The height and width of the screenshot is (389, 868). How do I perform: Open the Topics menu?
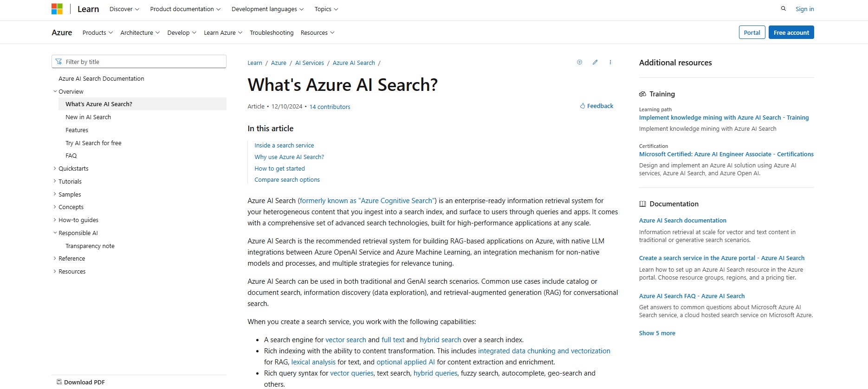(x=325, y=9)
